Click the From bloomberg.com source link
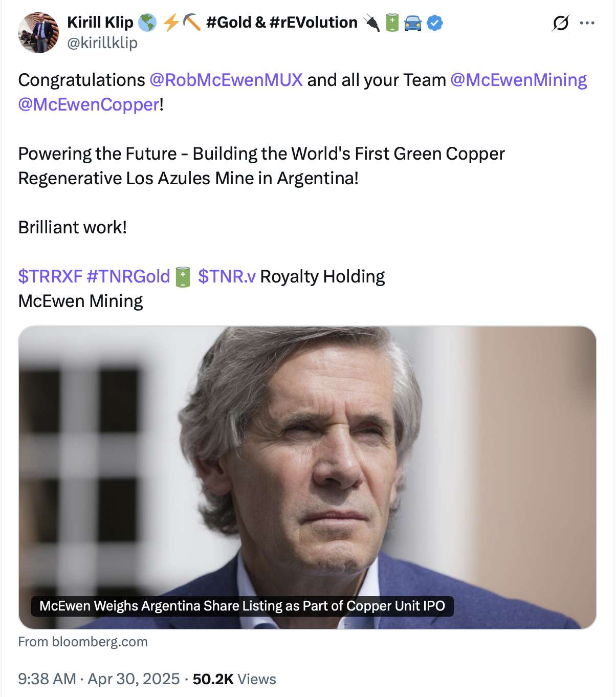 click(83, 642)
